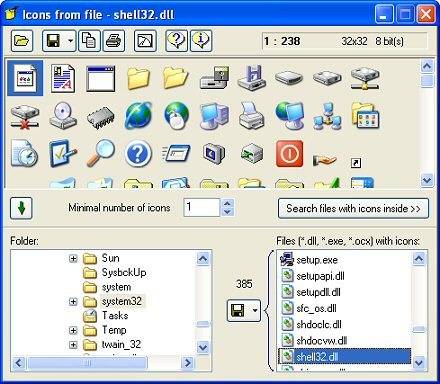Open help via the question mark bubble
The width and height of the screenshot is (440, 384).
coord(176,41)
